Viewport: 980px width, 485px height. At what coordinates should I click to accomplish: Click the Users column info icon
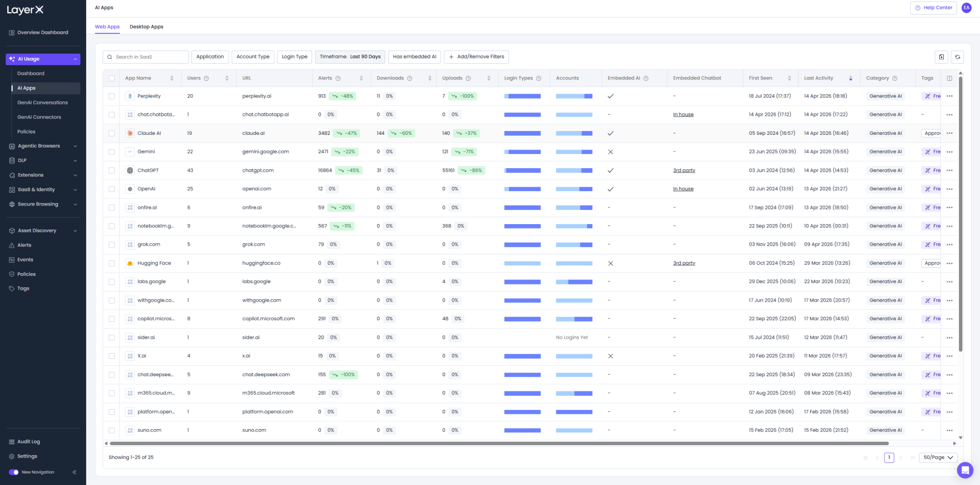tap(206, 78)
